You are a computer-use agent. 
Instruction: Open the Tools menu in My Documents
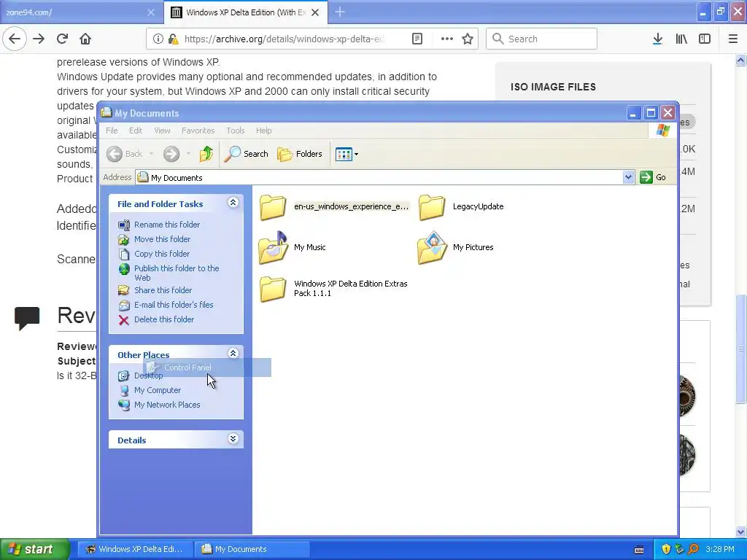point(236,131)
